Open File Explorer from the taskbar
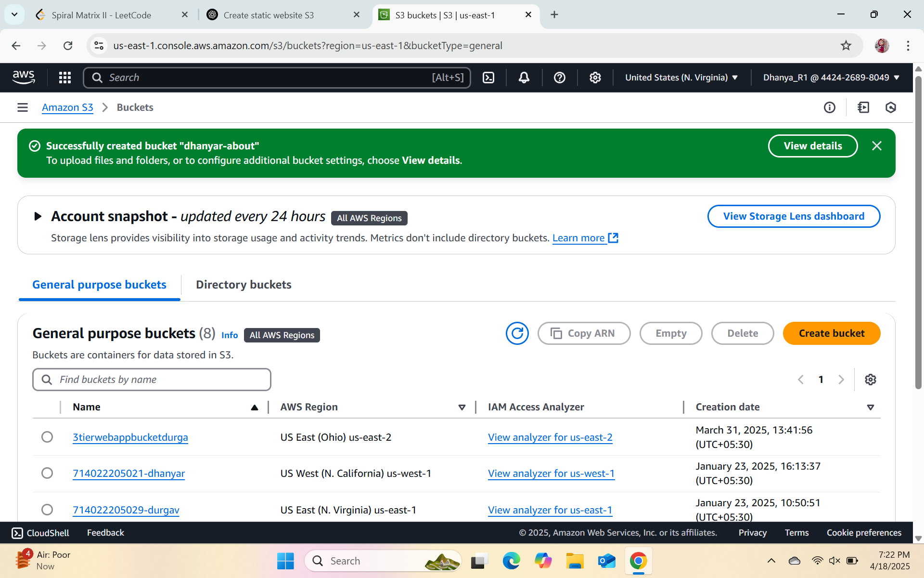 coord(575,561)
